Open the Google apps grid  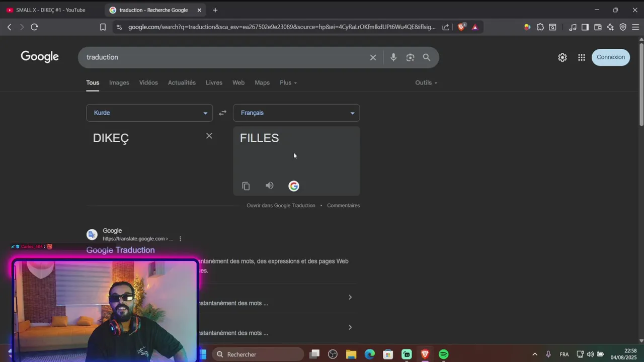tap(582, 57)
